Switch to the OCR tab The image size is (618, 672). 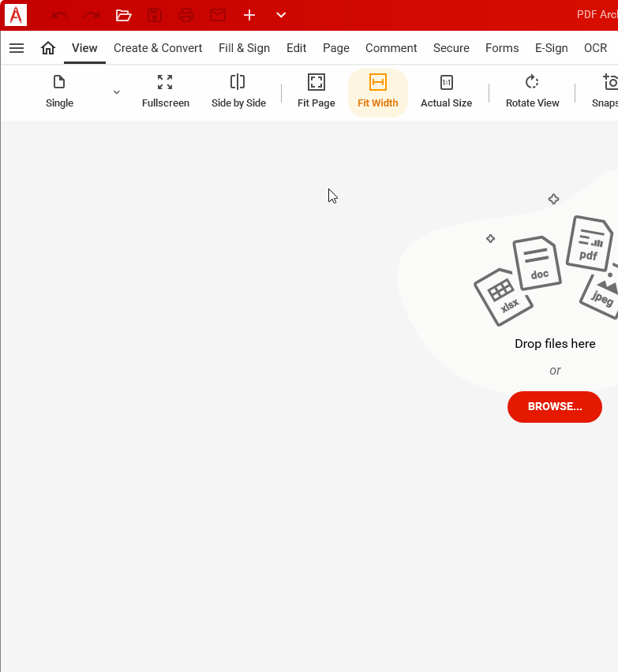pos(596,48)
